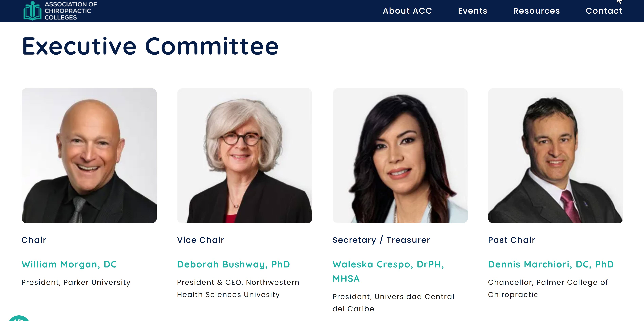Click the Secretary / Treasurer role label

tap(381, 240)
